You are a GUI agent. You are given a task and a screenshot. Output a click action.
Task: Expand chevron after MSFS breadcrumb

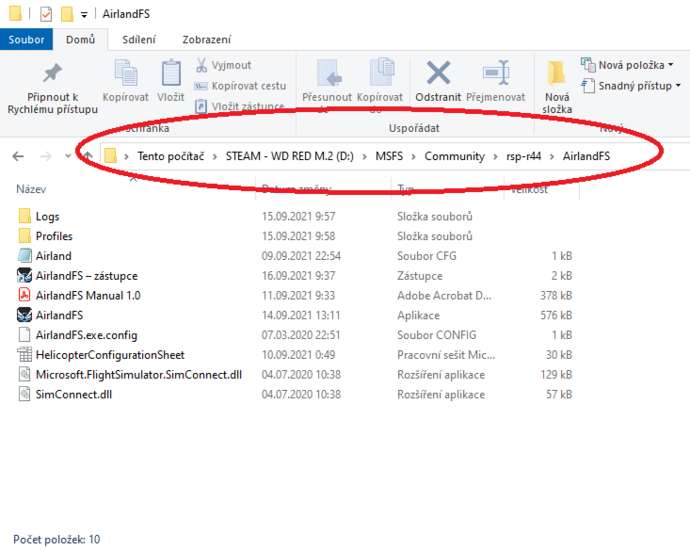tap(414, 157)
